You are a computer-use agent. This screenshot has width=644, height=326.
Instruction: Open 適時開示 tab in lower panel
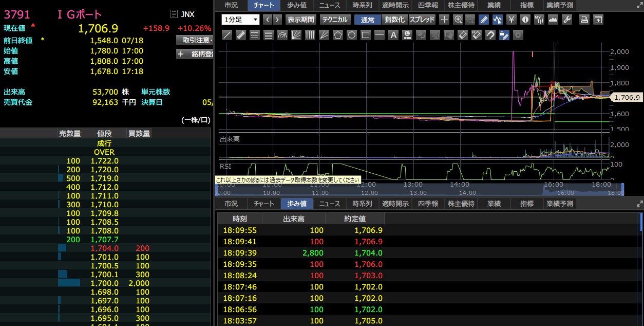[395, 204]
